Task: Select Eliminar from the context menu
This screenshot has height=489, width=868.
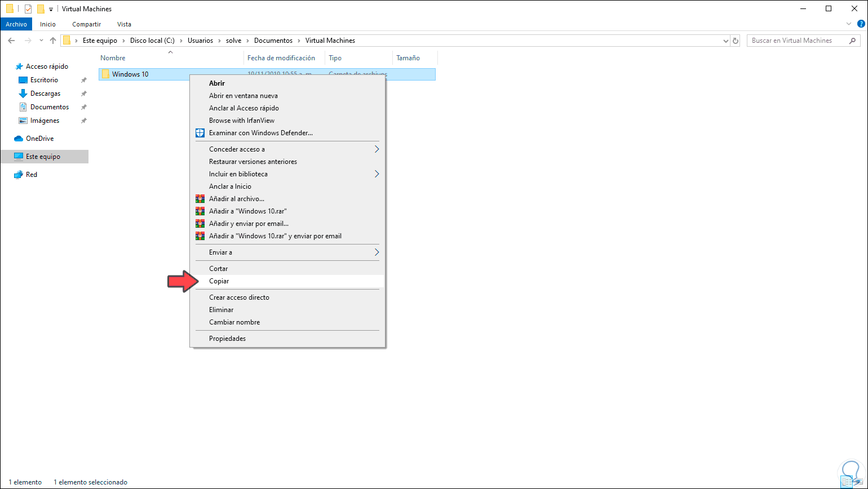Action: point(288,310)
